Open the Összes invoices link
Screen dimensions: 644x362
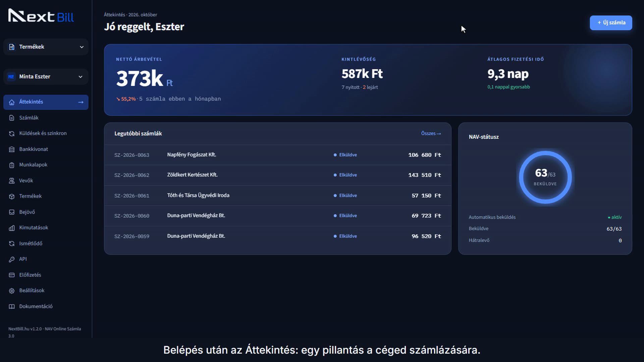(431, 133)
